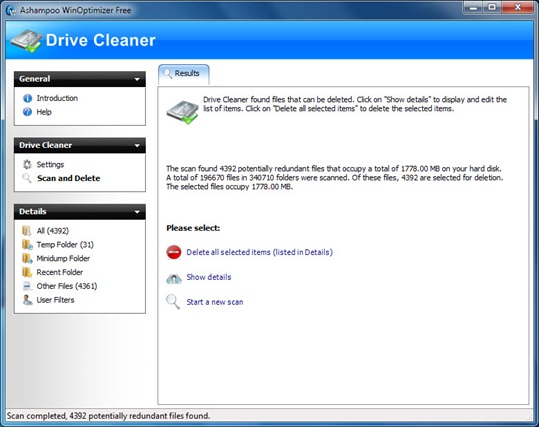Collapse the General panel arrow
The image size is (539, 427).
[137, 79]
